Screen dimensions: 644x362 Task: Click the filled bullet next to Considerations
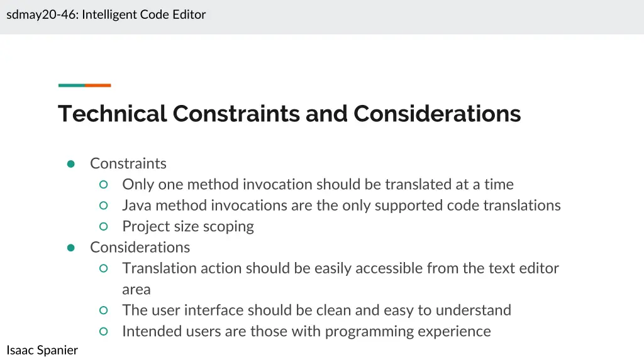(x=71, y=248)
